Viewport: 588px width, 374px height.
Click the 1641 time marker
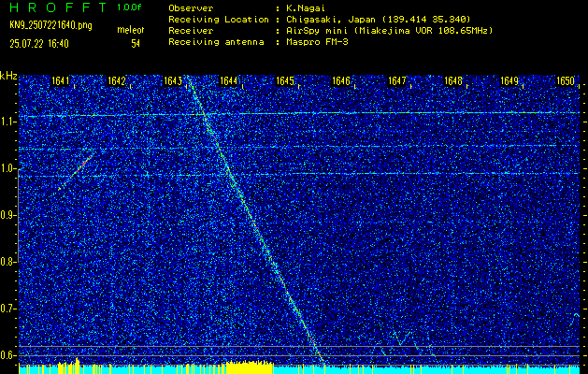click(x=61, y=81)
